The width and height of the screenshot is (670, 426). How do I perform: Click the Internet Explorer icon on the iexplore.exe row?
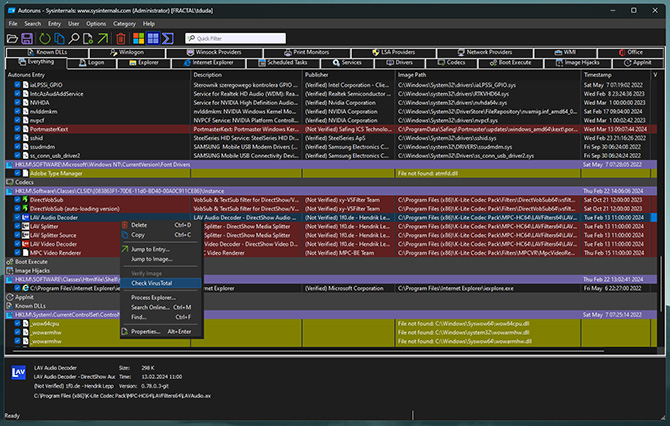point(26,288)
